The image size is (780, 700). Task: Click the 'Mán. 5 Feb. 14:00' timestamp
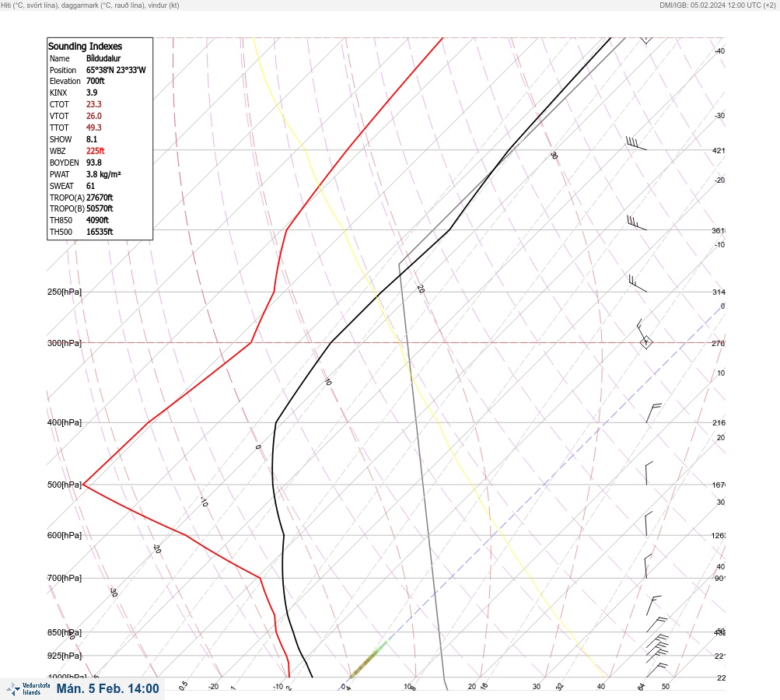(107, 688)
